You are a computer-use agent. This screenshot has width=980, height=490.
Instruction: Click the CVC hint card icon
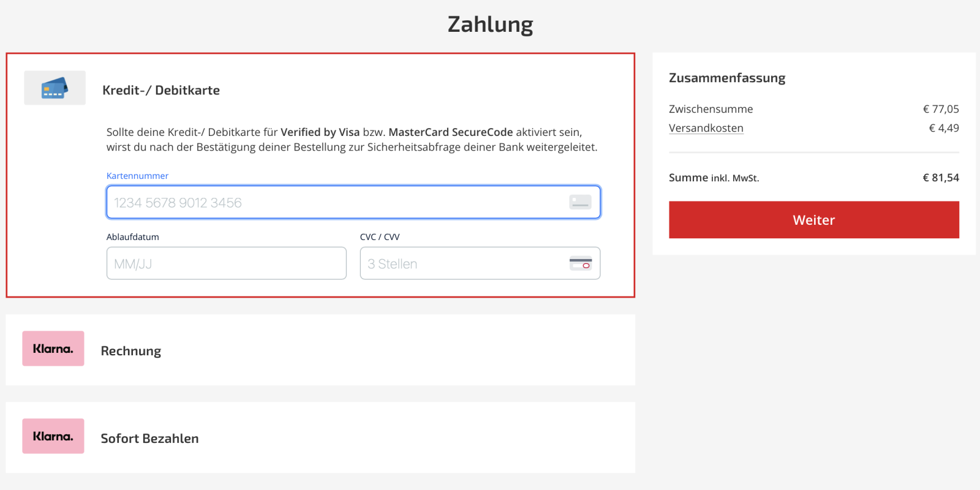579,263
